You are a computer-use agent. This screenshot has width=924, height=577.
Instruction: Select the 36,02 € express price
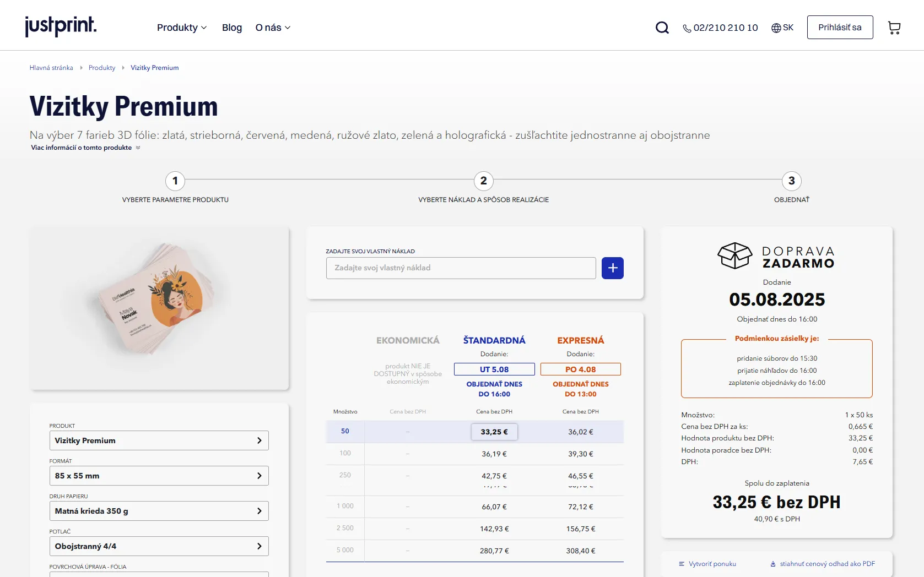point(580,432)
